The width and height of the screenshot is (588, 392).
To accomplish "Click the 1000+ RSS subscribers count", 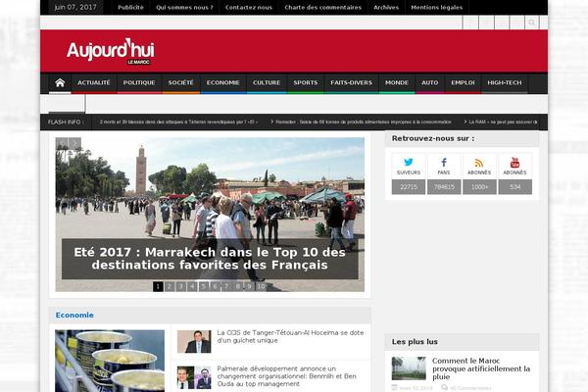I will point(479,187).
